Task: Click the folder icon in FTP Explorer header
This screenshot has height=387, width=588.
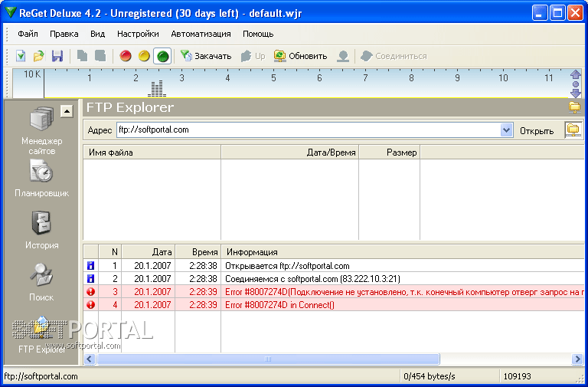Action: pyautogui.click(x=574, y=107)
